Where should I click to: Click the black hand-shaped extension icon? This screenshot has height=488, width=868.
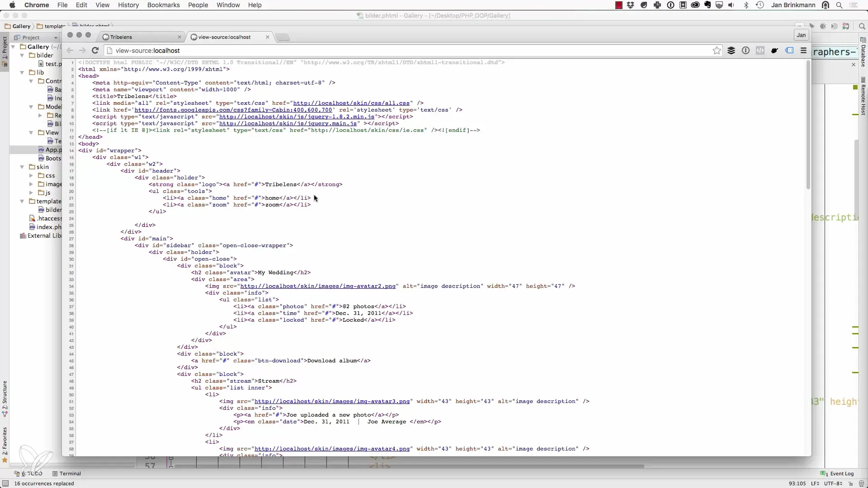click(774, 51)
